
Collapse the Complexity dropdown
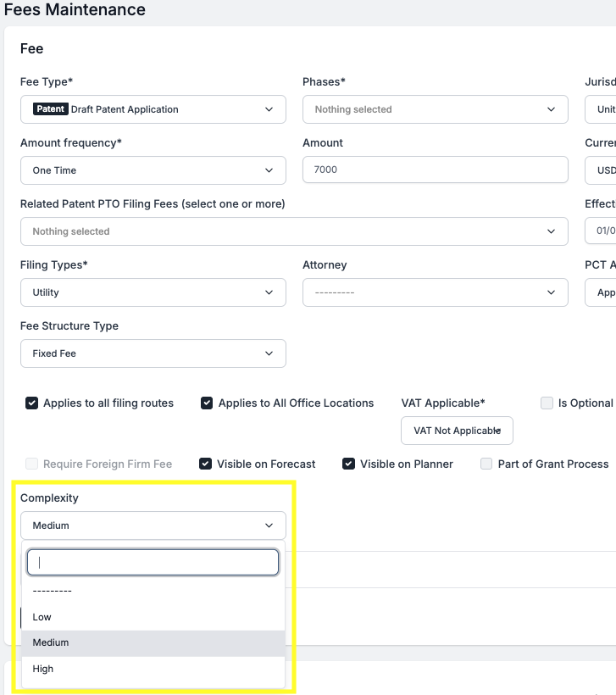(153, 525)
